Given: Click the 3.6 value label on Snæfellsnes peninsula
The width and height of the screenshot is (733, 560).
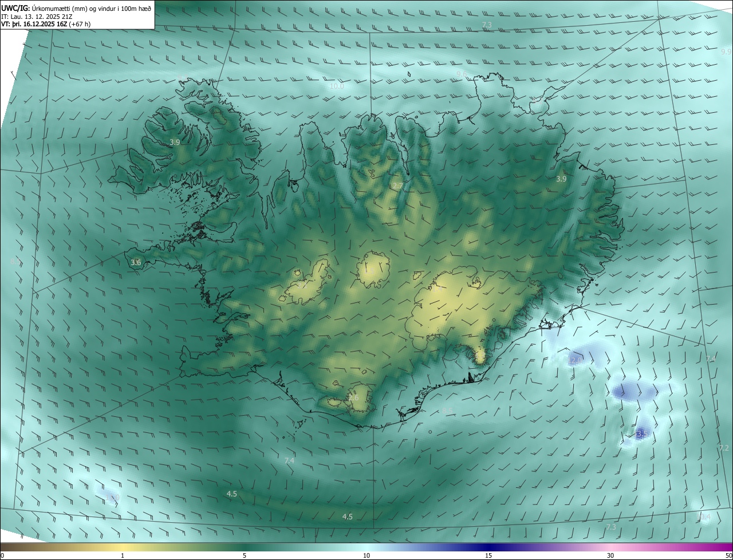Looking at the screenshot, I should (x=136, y=263).
